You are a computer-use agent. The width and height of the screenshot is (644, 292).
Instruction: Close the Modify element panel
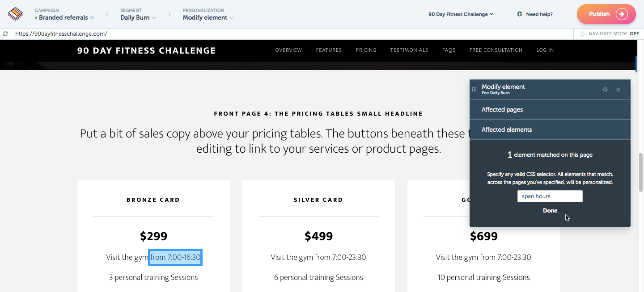pyautogui.click(x=618, y=90)
